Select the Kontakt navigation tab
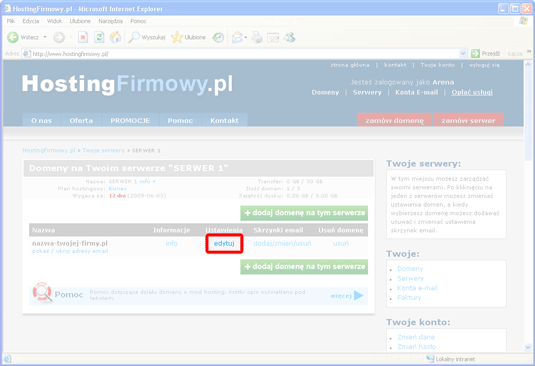Image resolution: width=535 pixels, height=366 pixels. (x=224, y=120)
